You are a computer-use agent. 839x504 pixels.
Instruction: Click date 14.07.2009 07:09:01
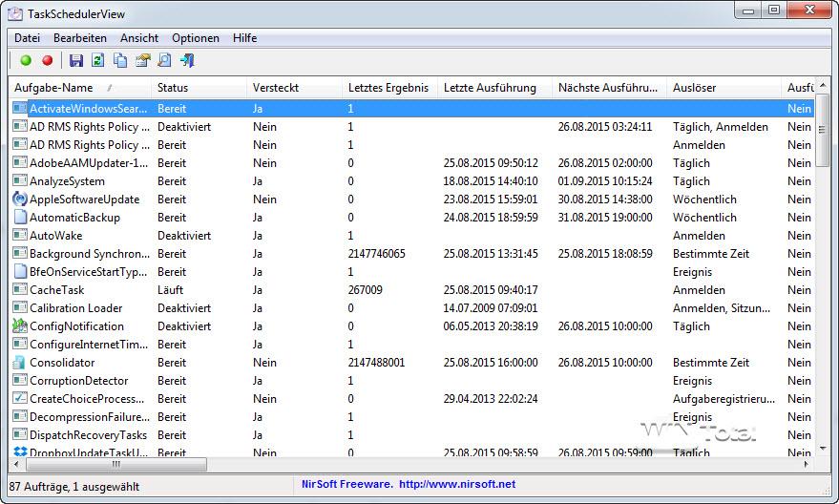pos(491,308)
